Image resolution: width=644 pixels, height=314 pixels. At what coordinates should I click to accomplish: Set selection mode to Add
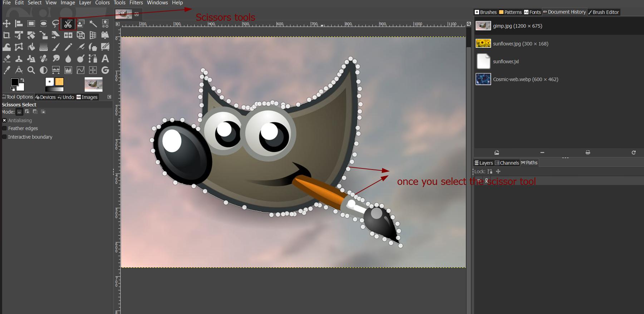pos(27,112)
